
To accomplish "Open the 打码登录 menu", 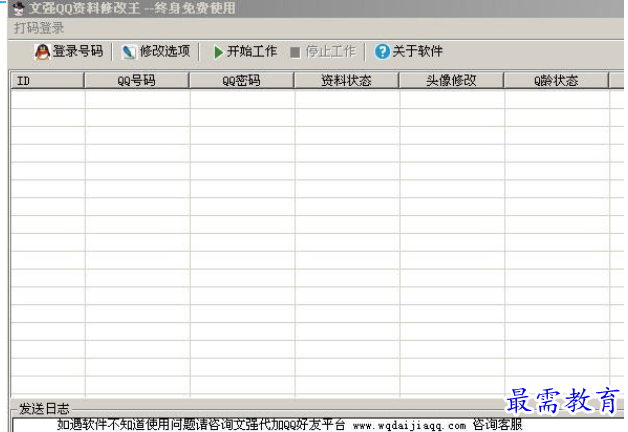I will coord(39,28).
